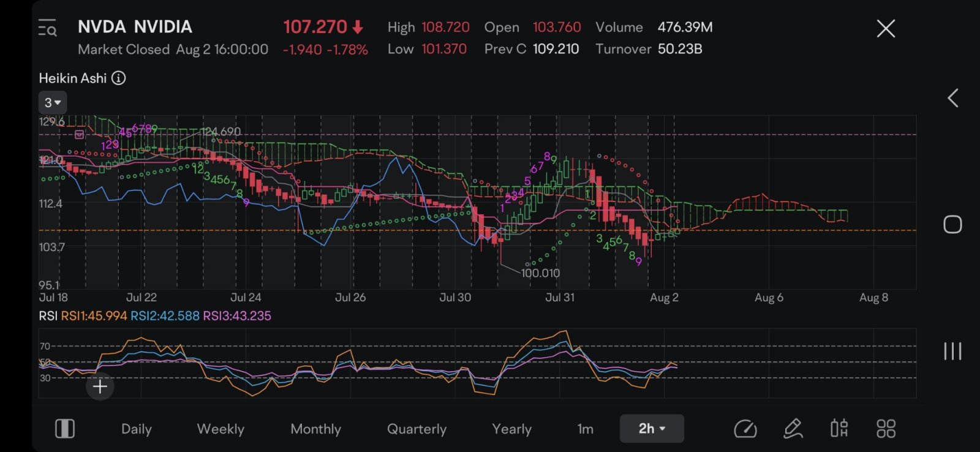The height and width of the screenshot is (452, 980).
Task: Tap the Volume 476.39M value
Action: [685, 27]
